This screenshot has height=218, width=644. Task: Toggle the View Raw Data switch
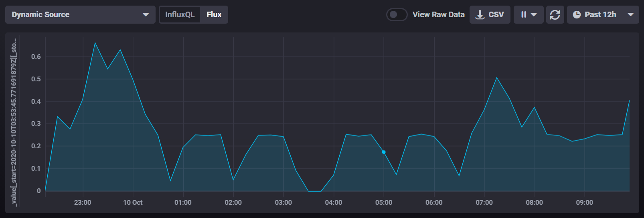(x=397, y=15)
